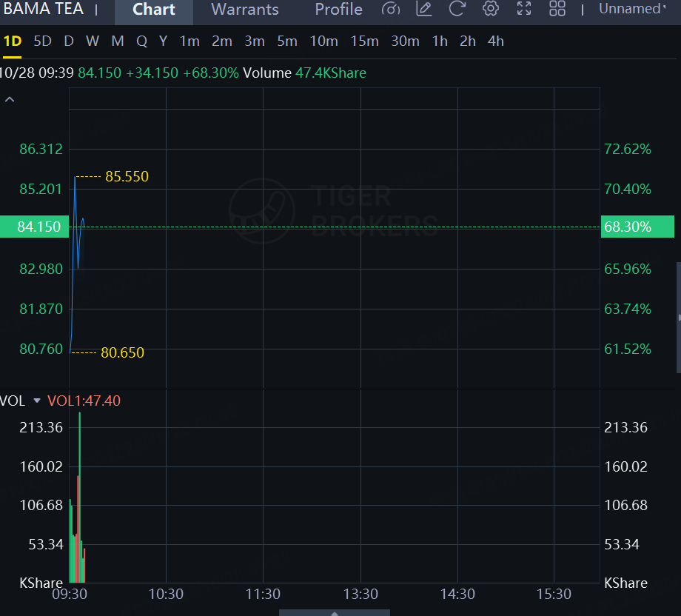This screenshot has width=681, height=616.
Task: Choose the M monthly period
Action: tap(117, 41)
